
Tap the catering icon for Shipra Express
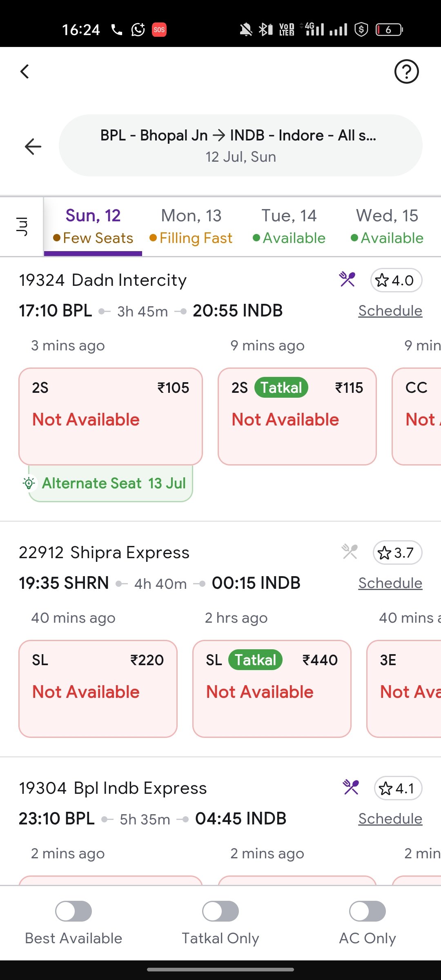pyautogui.click(x=350, y=552)
